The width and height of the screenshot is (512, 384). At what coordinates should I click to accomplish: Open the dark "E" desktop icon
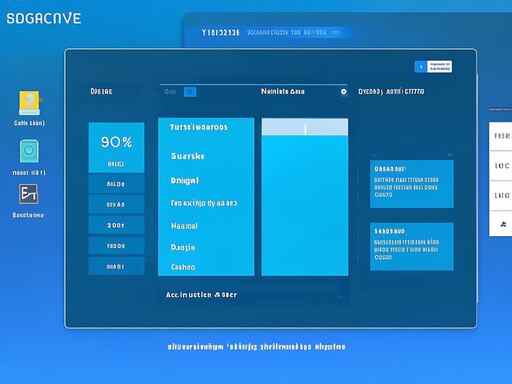(x=28, y=194)
